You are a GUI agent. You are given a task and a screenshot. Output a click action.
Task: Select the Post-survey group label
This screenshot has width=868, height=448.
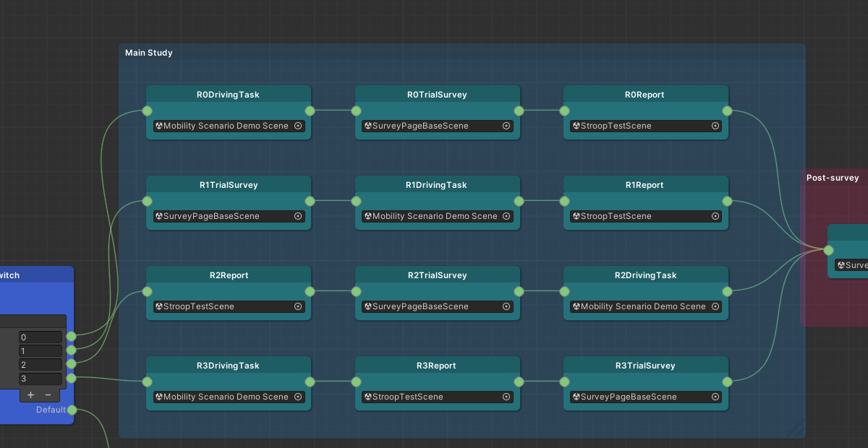[833, 178]
